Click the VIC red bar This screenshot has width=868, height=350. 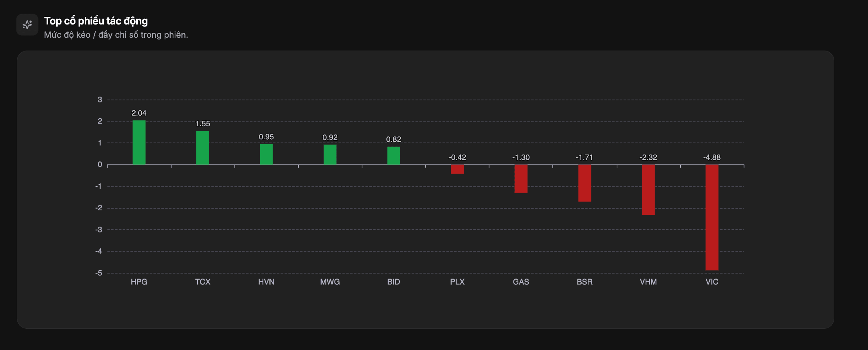point(712,218)
